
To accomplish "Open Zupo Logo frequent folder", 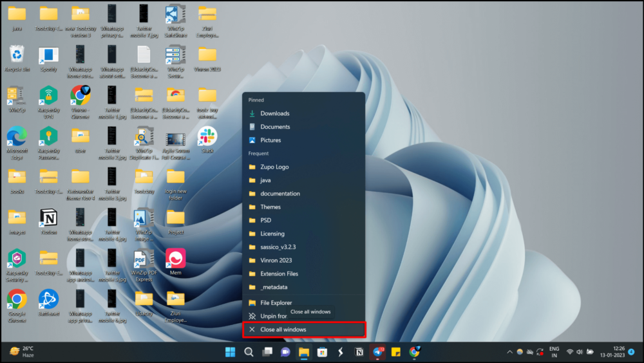I will (303, 167).
